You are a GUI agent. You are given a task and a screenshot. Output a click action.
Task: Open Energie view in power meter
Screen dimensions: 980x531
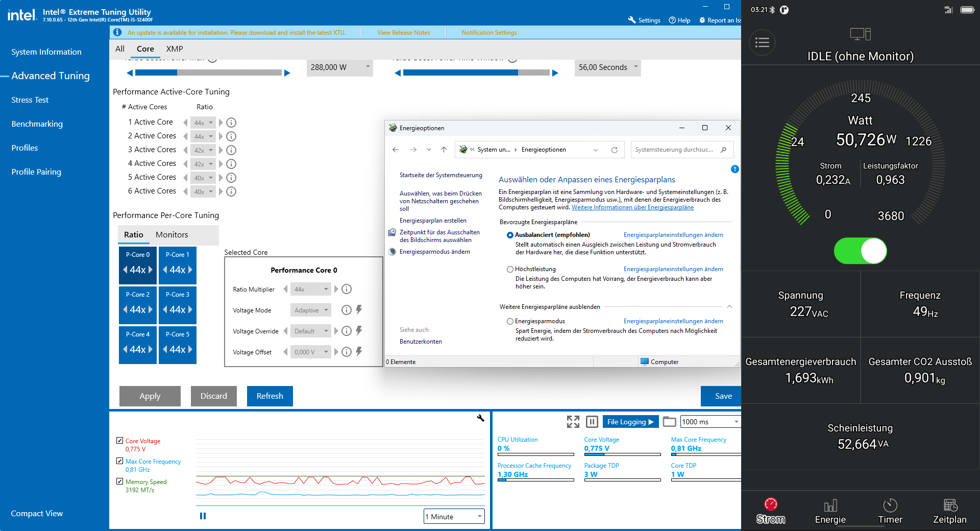coord(830,512)
